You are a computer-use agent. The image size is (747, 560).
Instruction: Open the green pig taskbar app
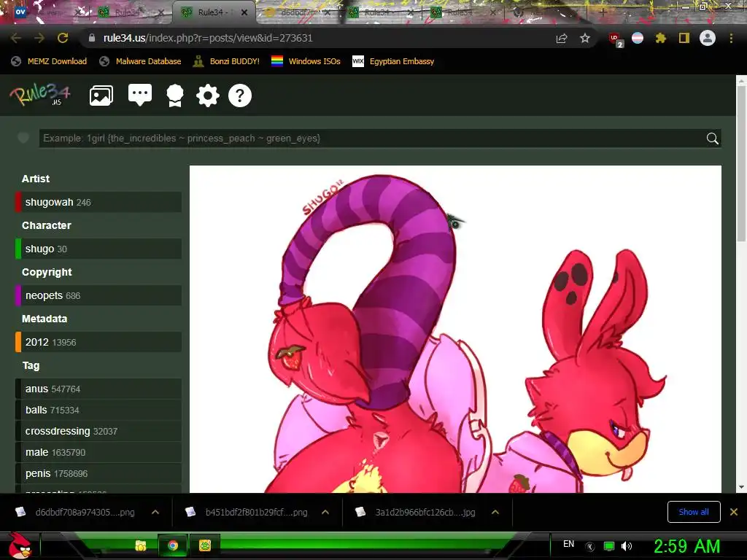tap(205, 545)
